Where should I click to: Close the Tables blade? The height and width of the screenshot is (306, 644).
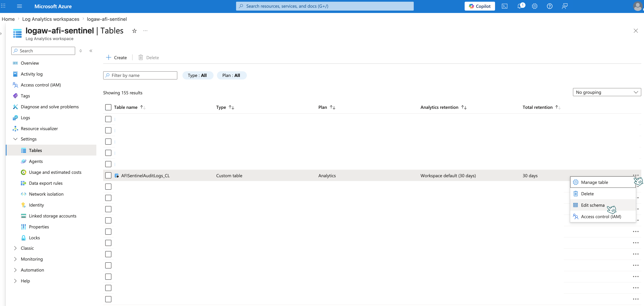(636, 31)
